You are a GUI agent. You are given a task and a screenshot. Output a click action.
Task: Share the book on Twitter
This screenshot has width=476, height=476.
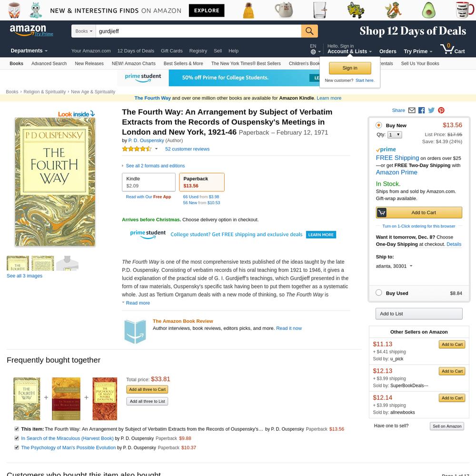click(431, 110)
